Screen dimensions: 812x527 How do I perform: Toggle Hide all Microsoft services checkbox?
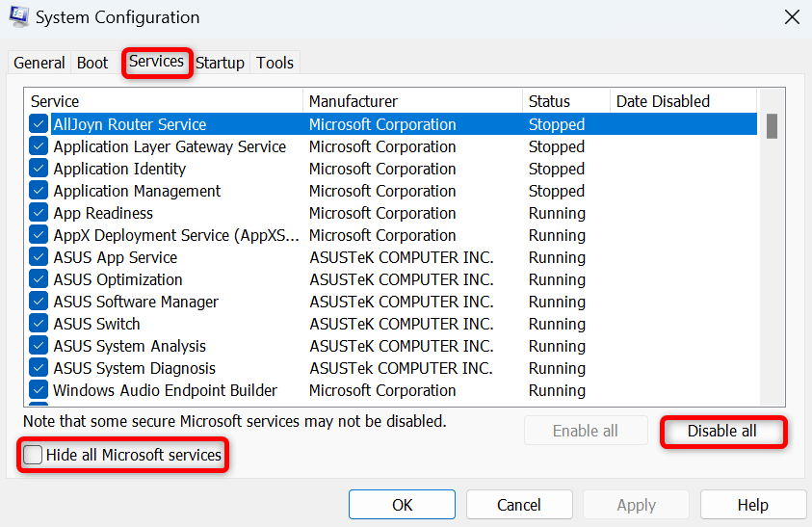click(x=34, y=455)
